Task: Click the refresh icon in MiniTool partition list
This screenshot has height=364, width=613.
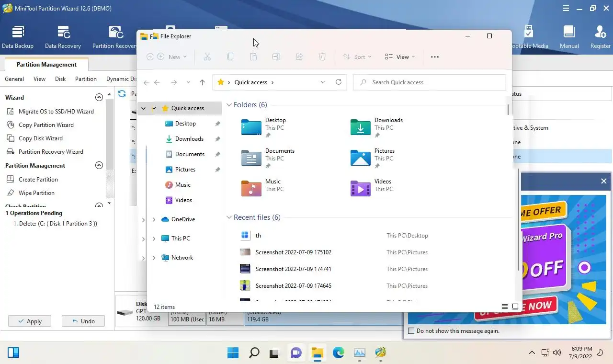Action: coord(122,94)
